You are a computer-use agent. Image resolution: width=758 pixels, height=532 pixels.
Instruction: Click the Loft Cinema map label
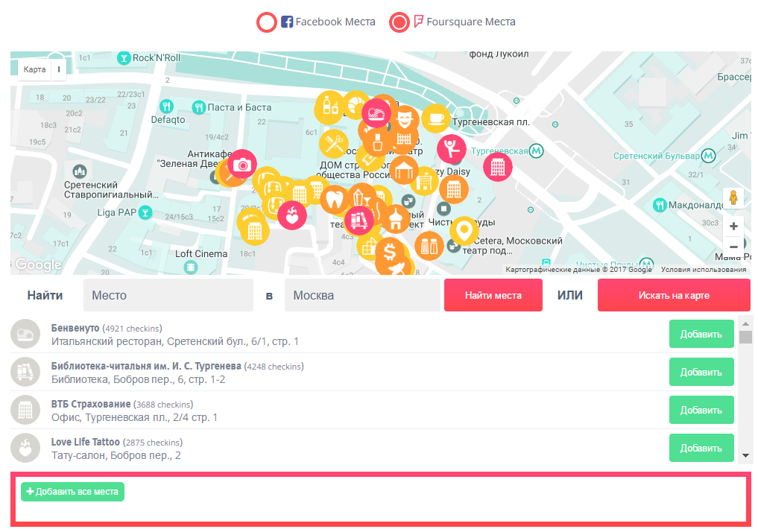click(201, 253)
